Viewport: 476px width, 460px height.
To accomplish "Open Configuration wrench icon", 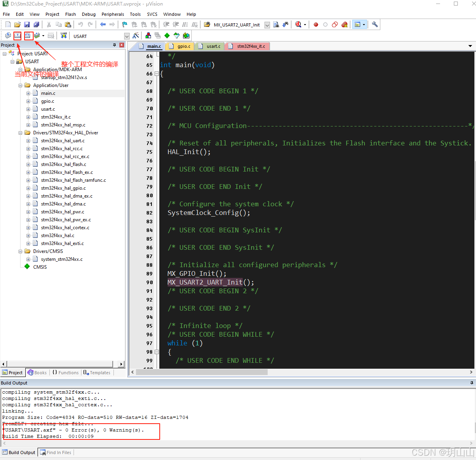I will click(375, 25).
